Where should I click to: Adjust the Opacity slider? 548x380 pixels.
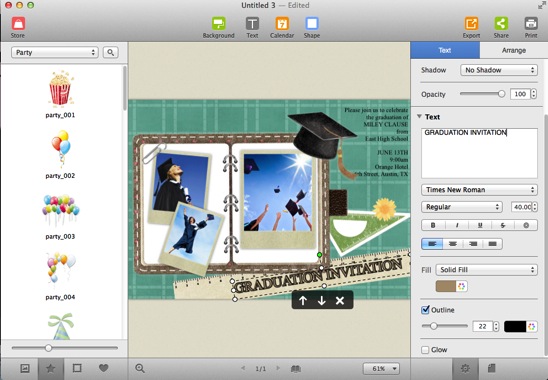[x=482, y=94]
